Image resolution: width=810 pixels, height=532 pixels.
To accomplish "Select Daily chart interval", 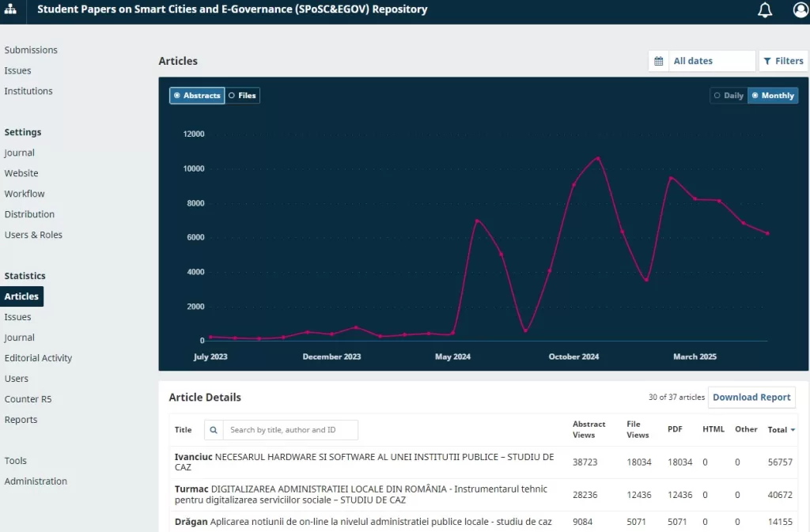I will click(729, 96).
